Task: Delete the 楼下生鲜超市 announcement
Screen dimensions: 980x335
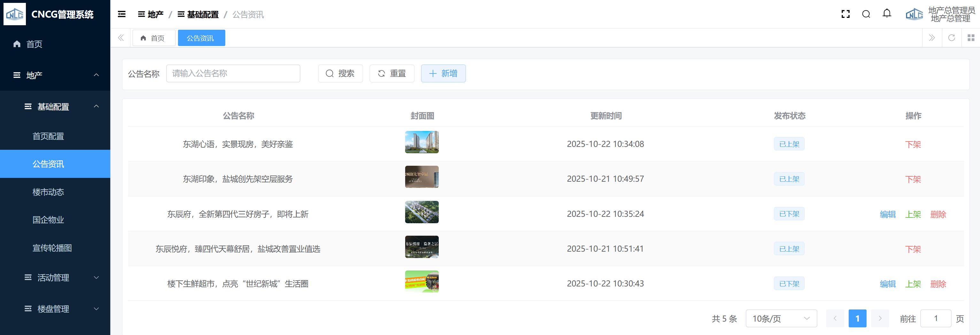Action: pos(938,284)
